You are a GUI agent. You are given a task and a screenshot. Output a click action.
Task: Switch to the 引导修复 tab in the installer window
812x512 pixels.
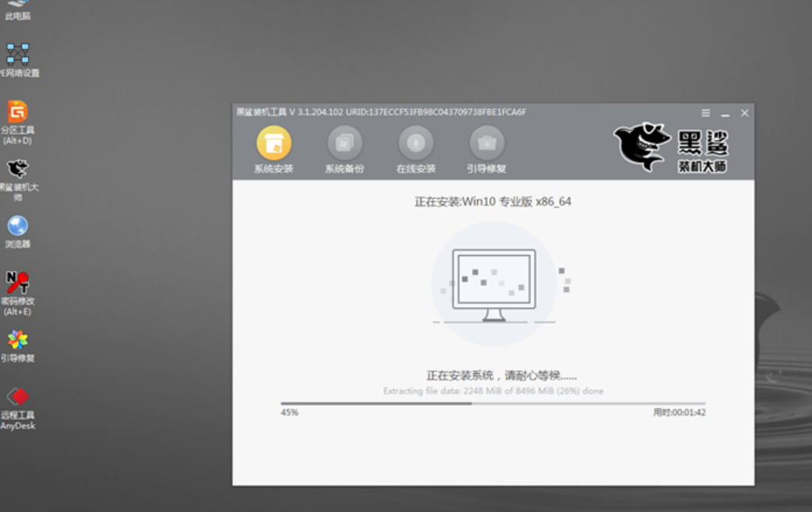487,150
